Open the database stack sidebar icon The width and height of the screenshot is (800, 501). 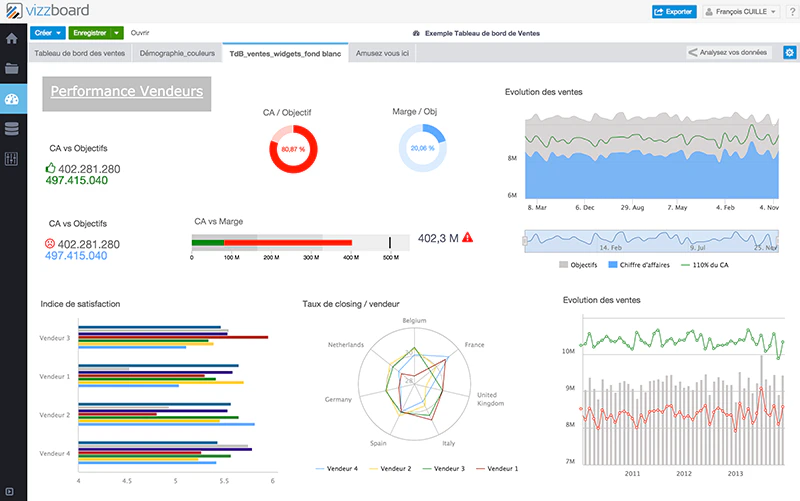(12, 129)
